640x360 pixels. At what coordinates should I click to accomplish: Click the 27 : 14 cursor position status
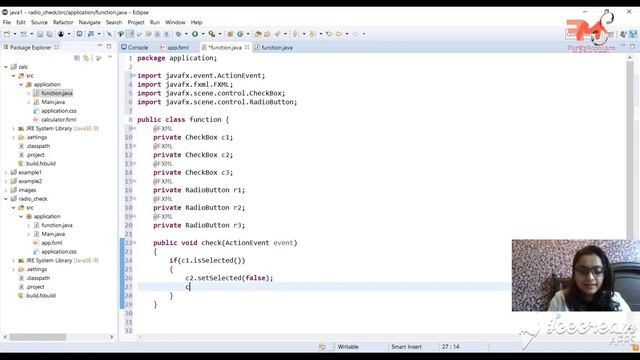click(x=450, y=347)
